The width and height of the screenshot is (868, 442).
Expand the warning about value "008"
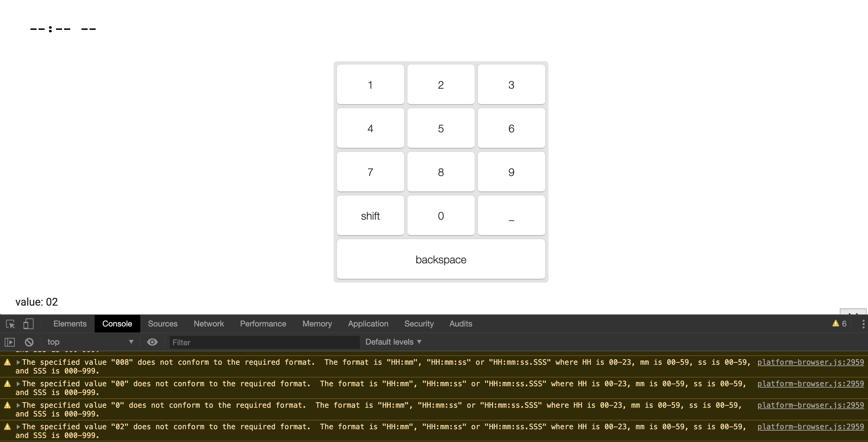[x=18, y=362]
